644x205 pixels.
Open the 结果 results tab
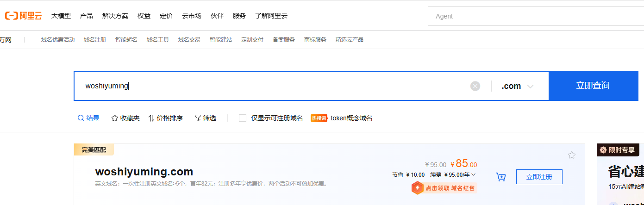tap(88, 118)
